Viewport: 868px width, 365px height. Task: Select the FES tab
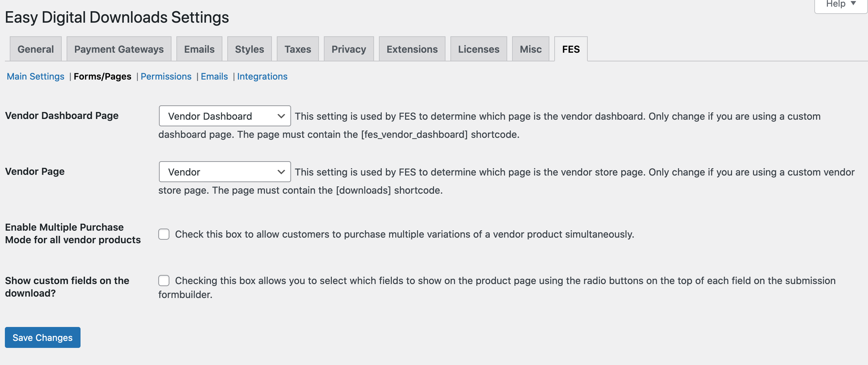(x=571, y=49)
